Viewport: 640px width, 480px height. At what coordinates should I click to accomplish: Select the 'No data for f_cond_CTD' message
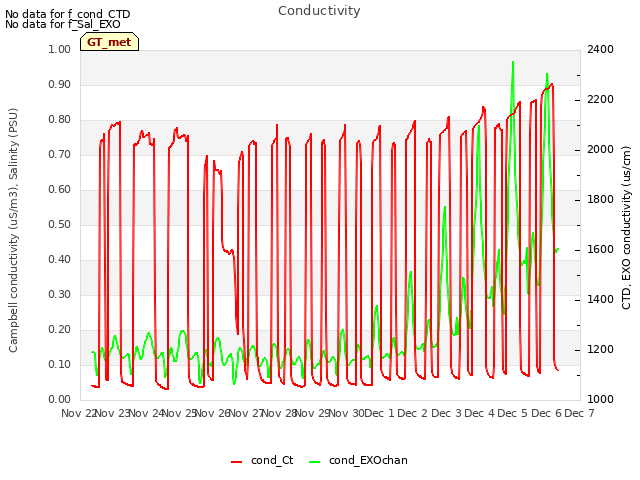click(68, 14)
